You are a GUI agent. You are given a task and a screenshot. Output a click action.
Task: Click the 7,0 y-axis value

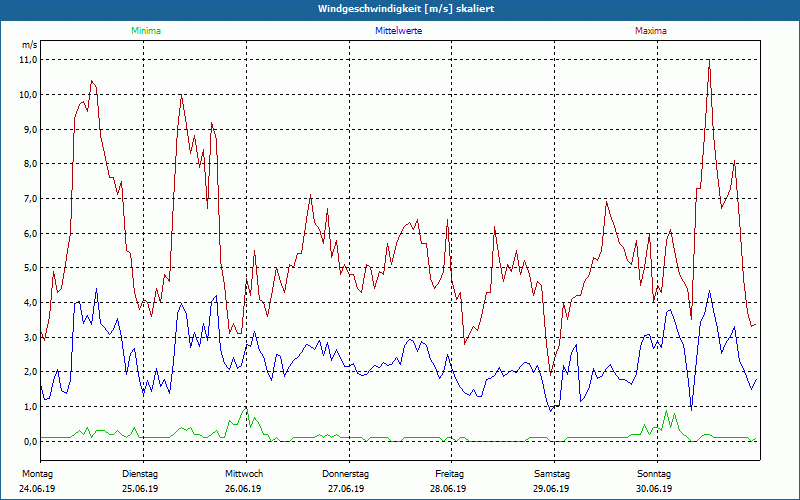[x=30, y=198]
